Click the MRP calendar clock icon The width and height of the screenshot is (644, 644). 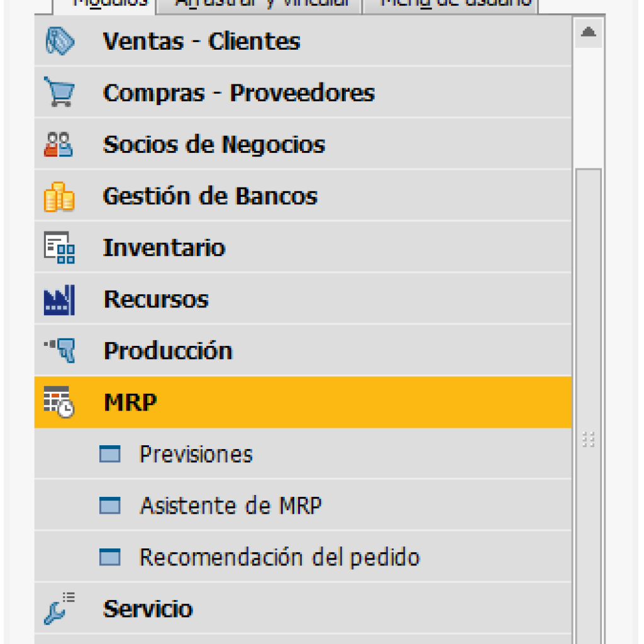59,402
